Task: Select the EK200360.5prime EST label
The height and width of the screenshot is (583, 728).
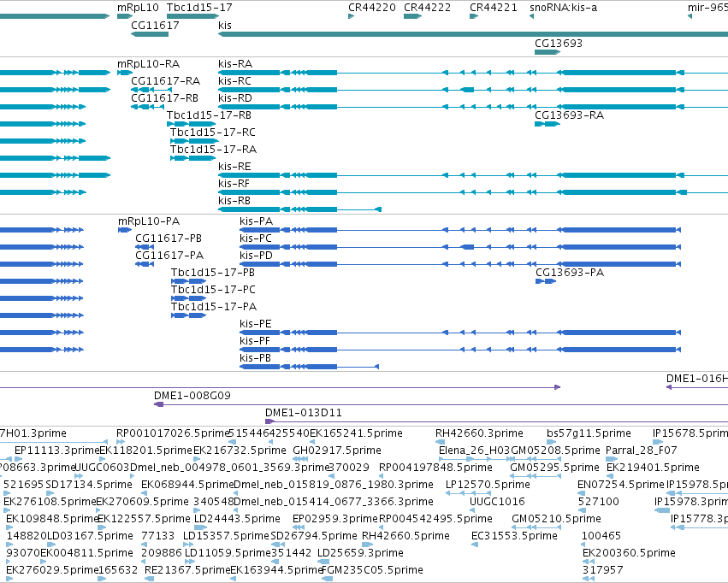Action: [629, 553]
